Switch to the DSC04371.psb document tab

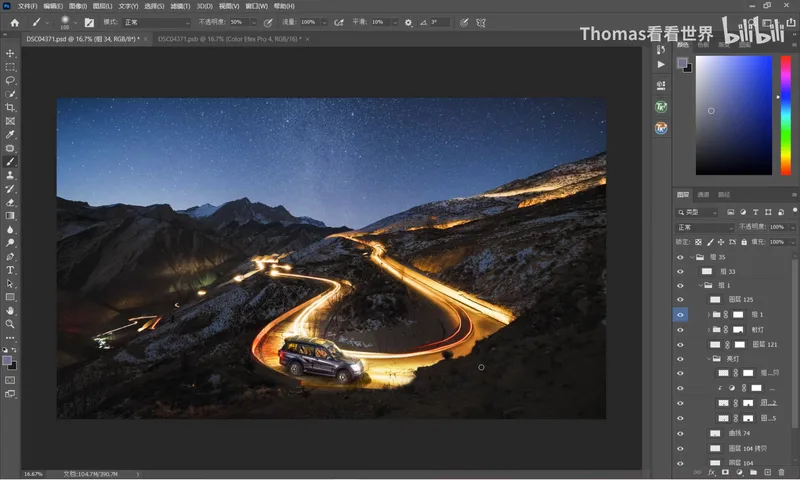pos(230,39)
